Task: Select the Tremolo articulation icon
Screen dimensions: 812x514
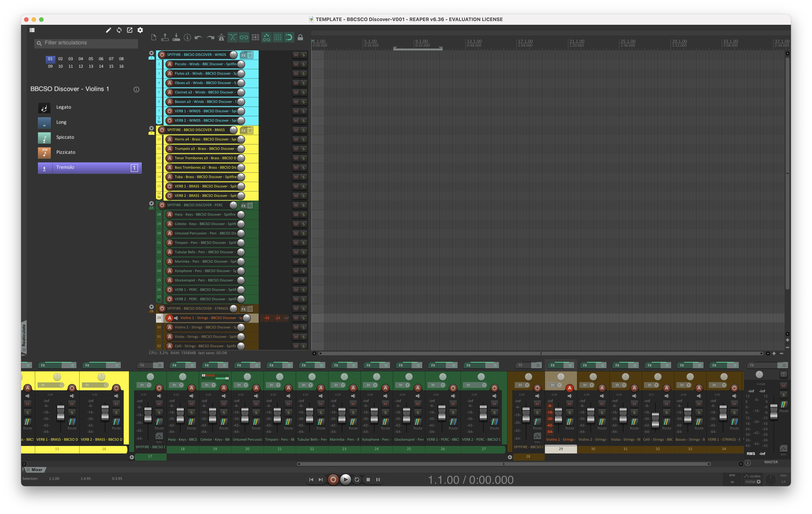Action: click(x=45, y=168)
